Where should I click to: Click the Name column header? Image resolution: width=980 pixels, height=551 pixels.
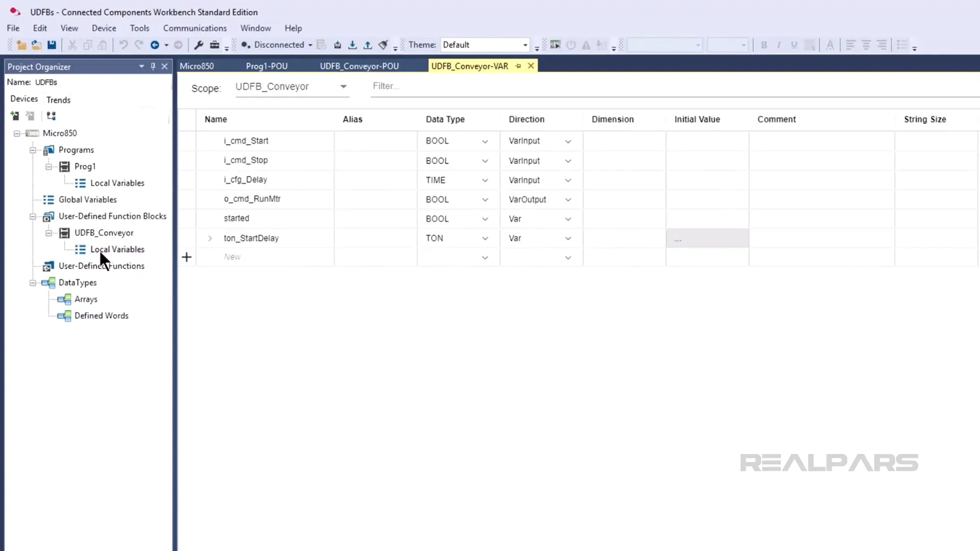coord(216,119)
